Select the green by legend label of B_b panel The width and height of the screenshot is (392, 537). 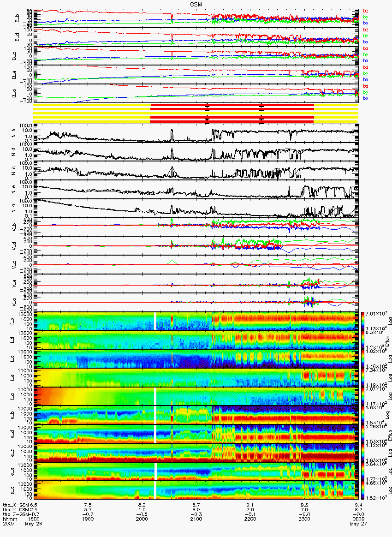[x=366, y=17]
